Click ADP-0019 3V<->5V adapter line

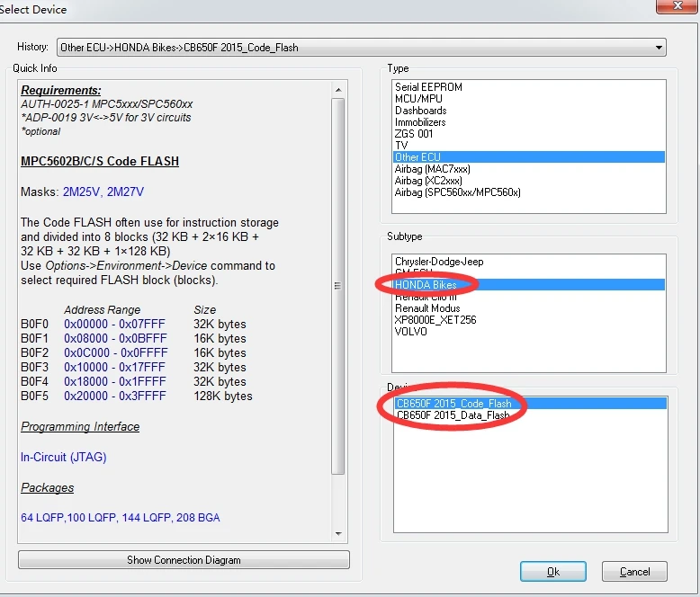[x=106, y=118]
